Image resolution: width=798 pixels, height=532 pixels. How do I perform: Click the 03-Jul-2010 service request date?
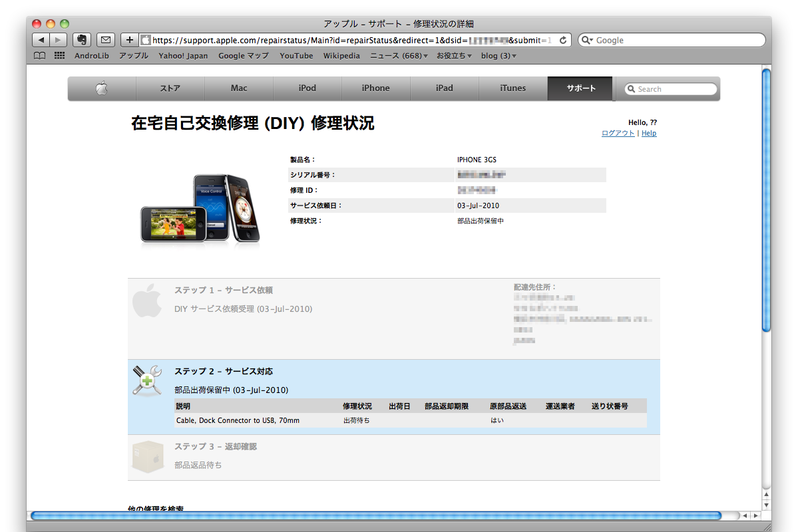click(479, 205)
